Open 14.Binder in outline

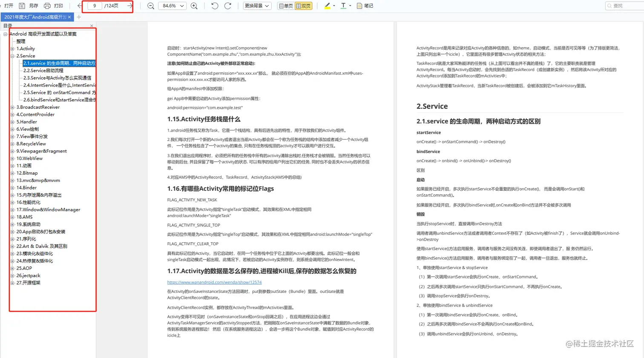pos(26,188)
